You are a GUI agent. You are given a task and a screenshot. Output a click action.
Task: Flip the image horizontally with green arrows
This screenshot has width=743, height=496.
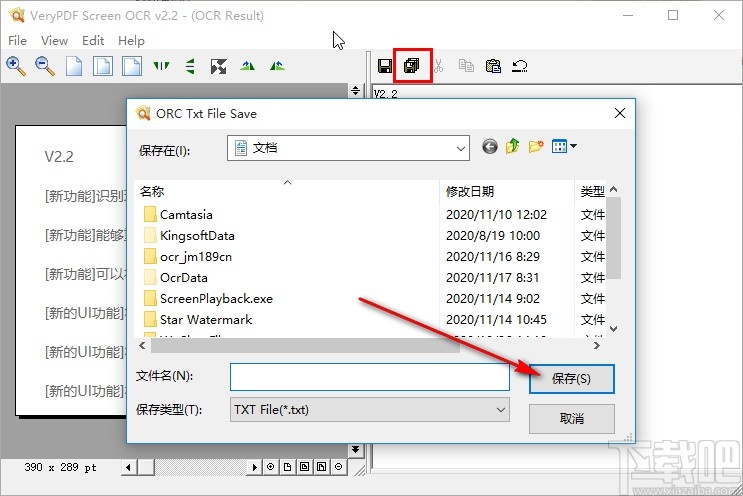point(161,66)
